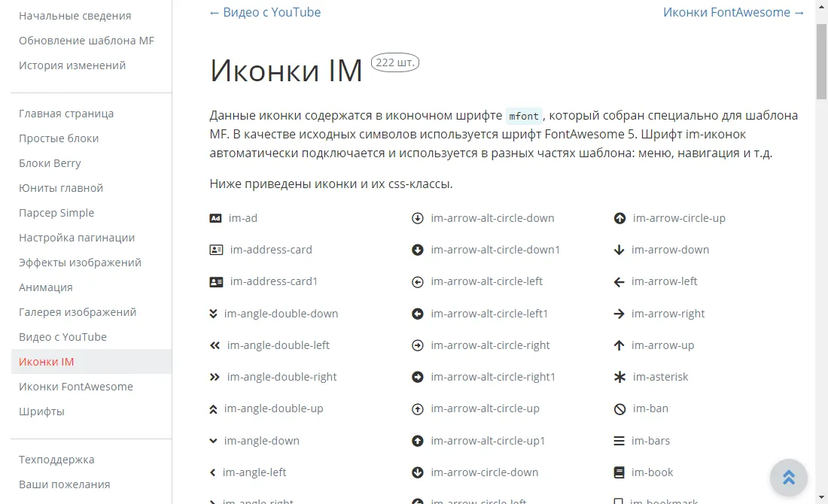
Task: Click the im-angle-double-down icon
Action: click(214, 313)
